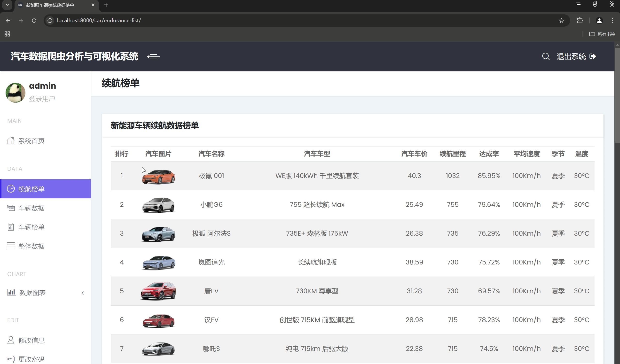Click the logout arrow icon beside 退出系统
The width and height of the screenshot is (620, 364).
click(593, 57)
